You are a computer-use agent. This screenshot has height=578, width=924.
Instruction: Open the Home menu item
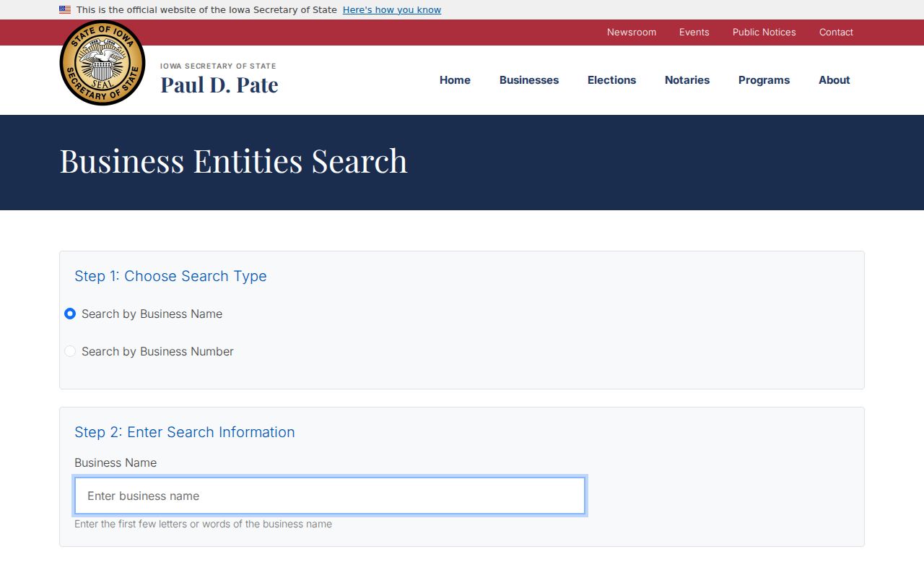[x=455, y=80]
